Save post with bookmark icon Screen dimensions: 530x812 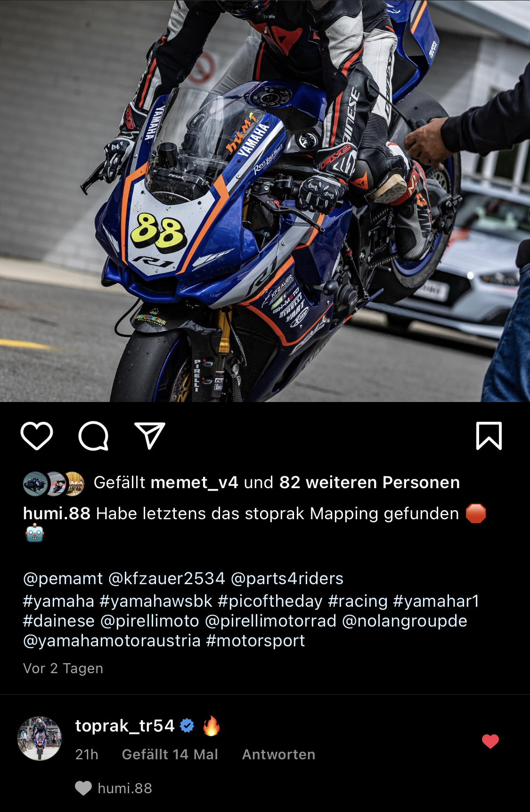point(489,436)
